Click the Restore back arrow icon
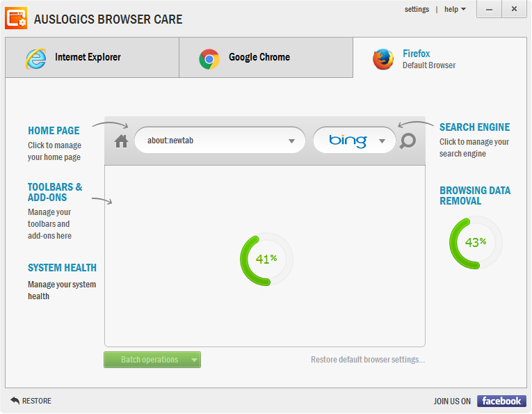The height and width of the screenshot is (414, 532). click(15, 400)
